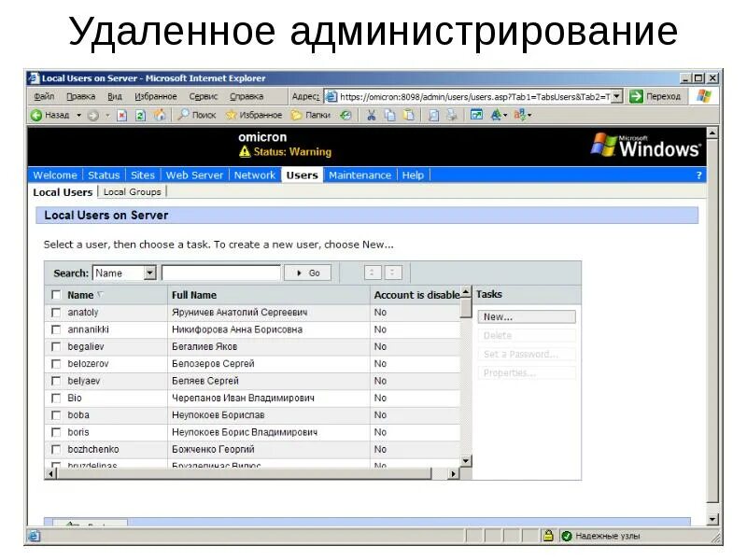Viewport: 747px width, 560px height.
Task: Sort by the Name column arrow
Action: (100, 295)
